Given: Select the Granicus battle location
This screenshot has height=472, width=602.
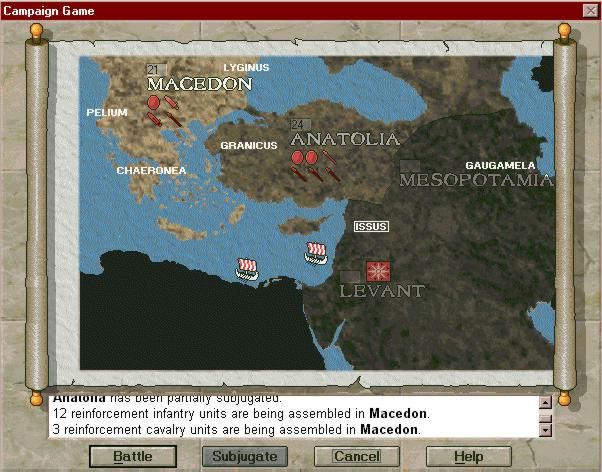Looking at the screenshot, I should [249, 145].
